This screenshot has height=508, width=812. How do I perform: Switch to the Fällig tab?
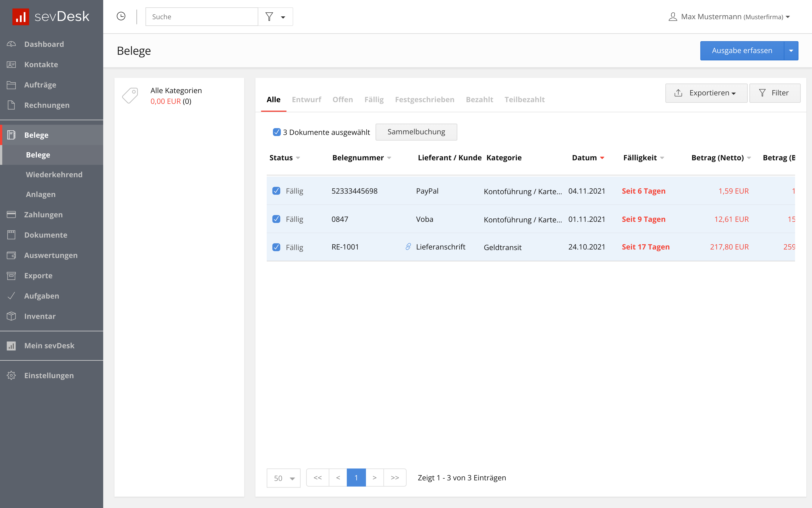374,100
